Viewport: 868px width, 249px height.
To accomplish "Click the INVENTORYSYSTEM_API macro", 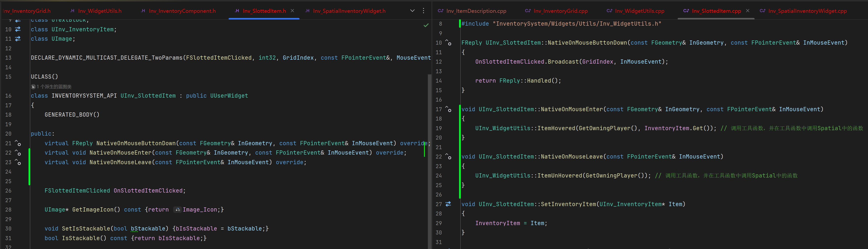I will tap(84, 96).
